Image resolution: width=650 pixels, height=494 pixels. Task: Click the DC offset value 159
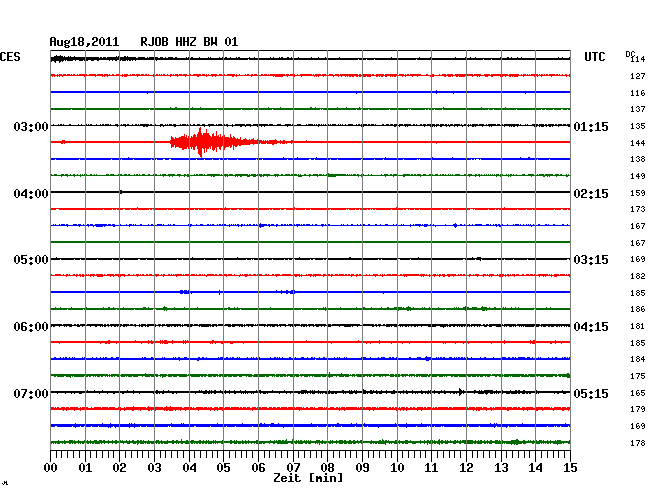coord(638,193)
